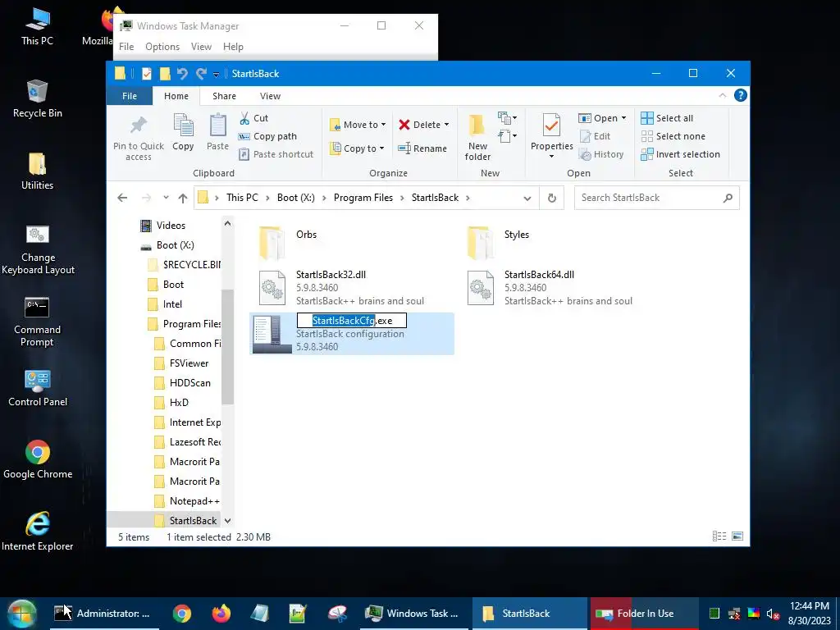The height and width of the screenshot is (630, 840).
Task: Click the Copy ribbon icon
Action: point(183,126)
